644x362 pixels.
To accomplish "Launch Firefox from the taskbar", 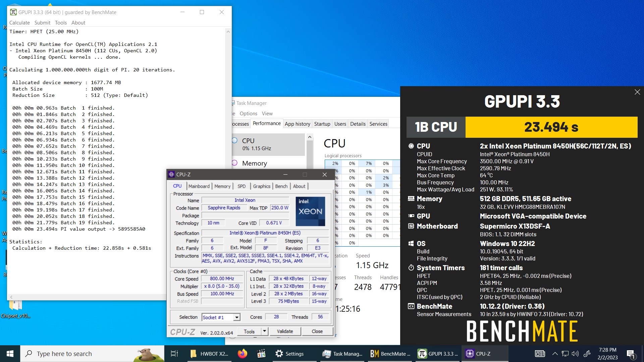I will (243, 354).
